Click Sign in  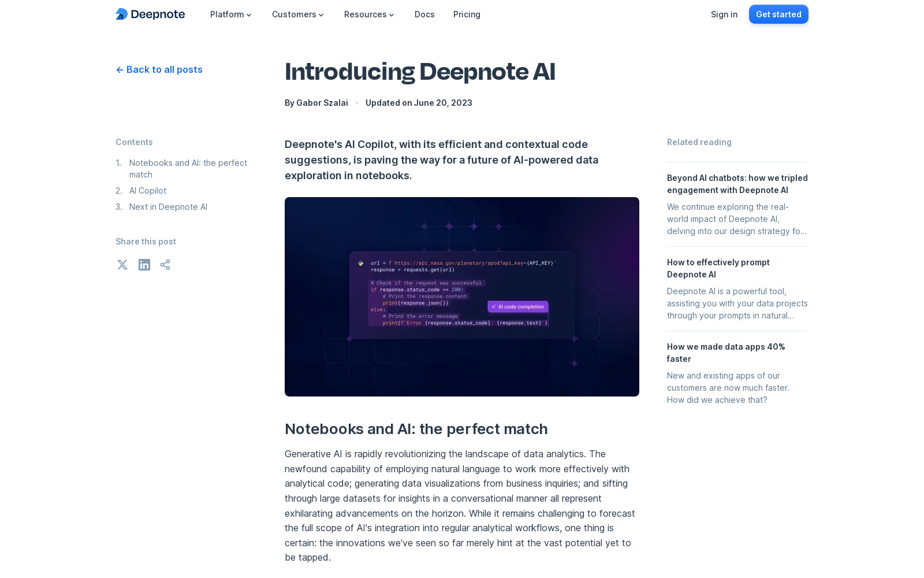point(724,14)
